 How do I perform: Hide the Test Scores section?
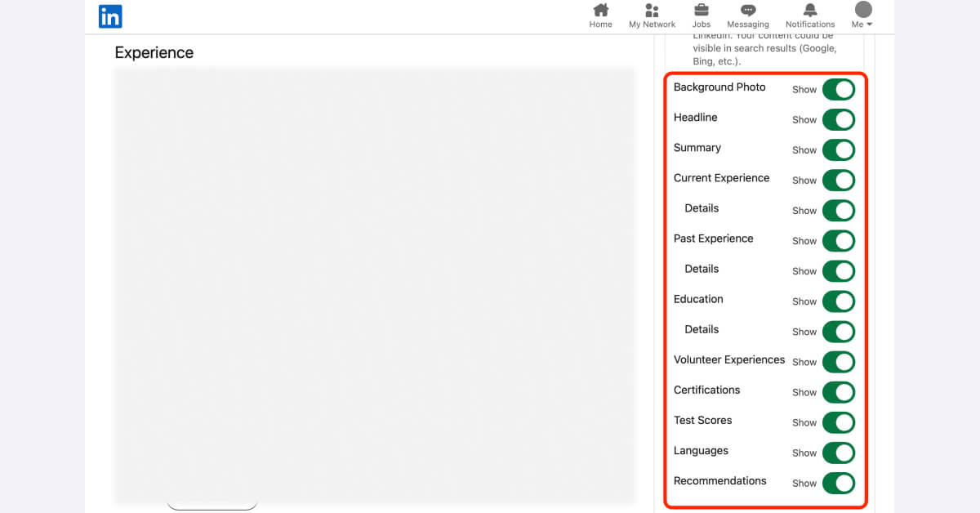(x=839, y=422)
